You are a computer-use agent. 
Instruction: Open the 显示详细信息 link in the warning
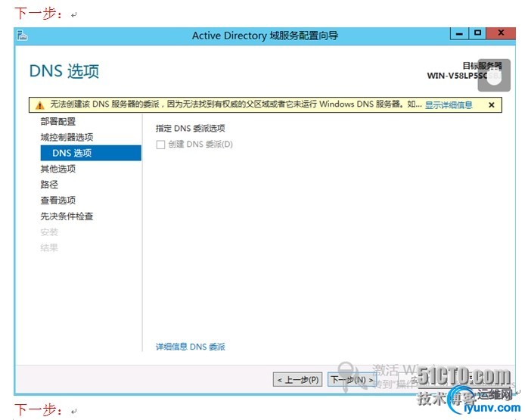(x=449, y=105)
